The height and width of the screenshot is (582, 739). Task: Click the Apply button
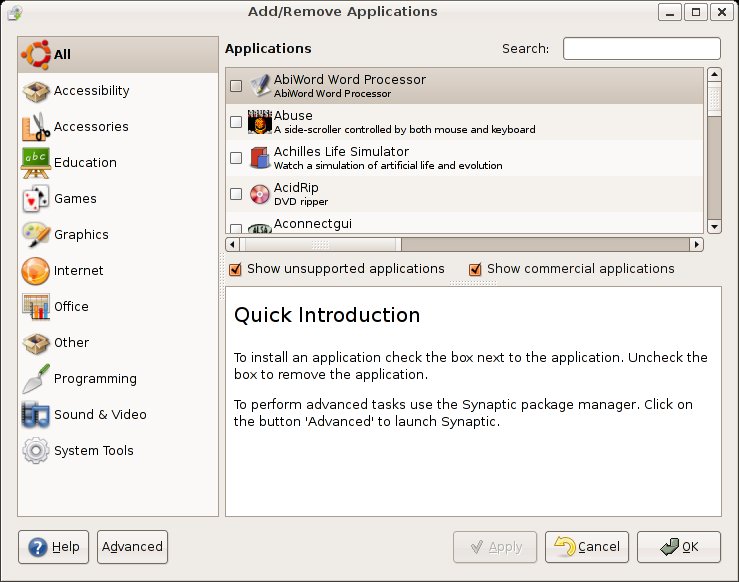[x=495, y=547]
